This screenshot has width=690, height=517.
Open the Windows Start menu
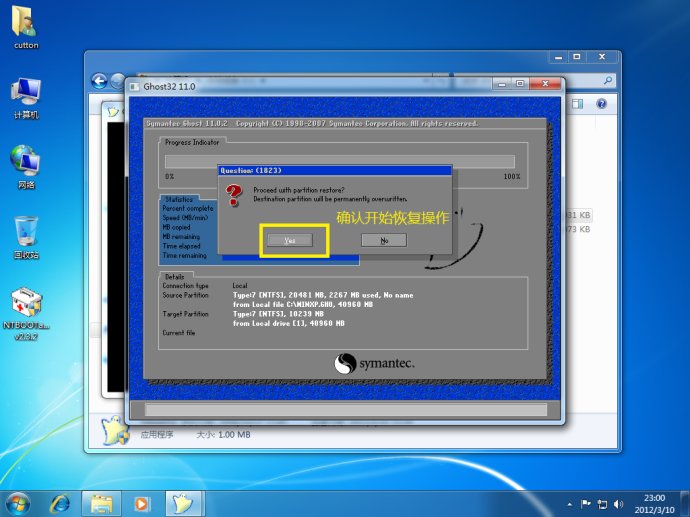click(18, 504)
